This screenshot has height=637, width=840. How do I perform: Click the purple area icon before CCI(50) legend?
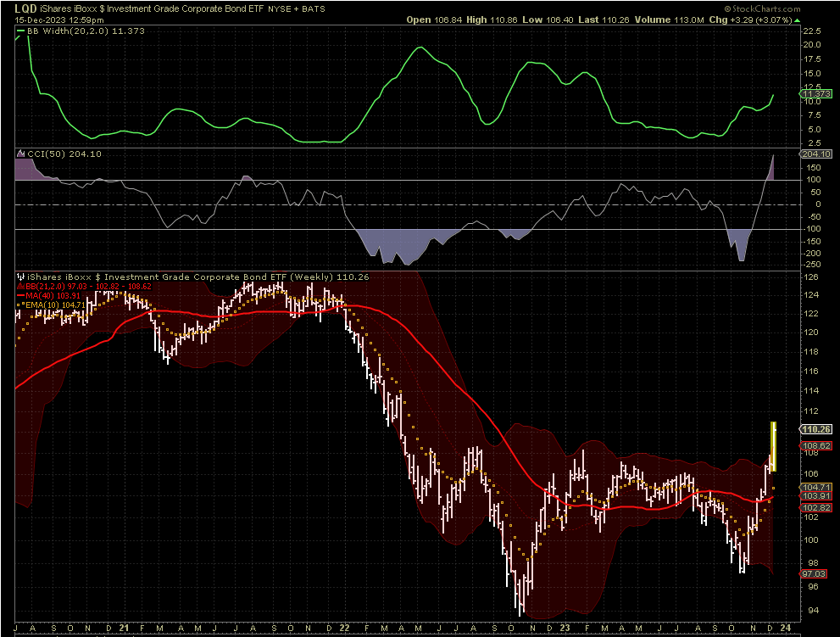click(x=21, y=154)
